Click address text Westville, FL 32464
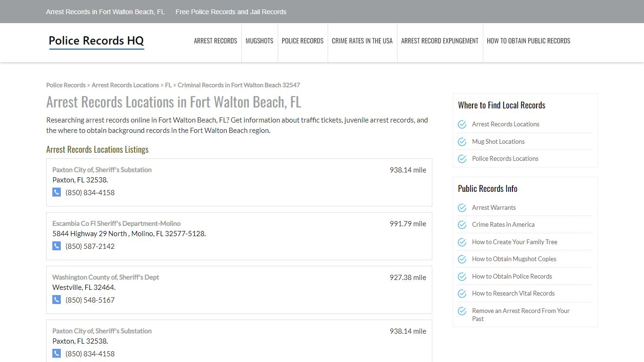The image size is (644, 362). 84,287
